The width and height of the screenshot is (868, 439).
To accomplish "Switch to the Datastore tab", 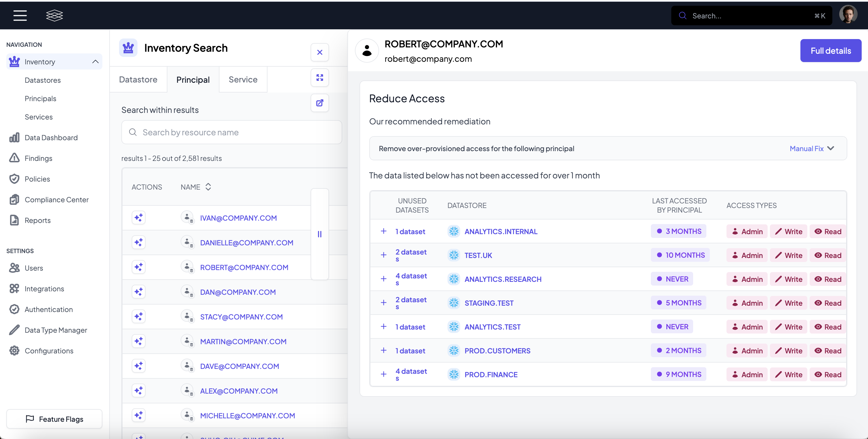I will 138,80.
